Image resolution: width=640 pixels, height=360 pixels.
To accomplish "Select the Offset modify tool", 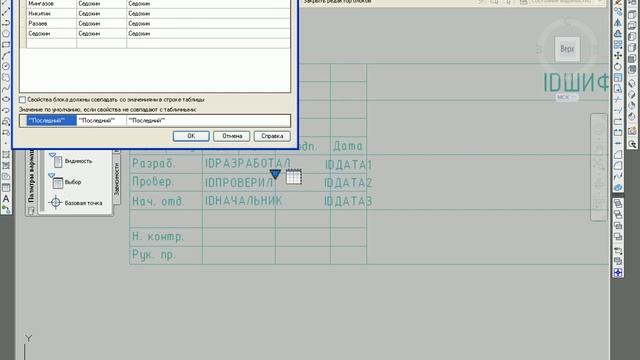I will coord(618,34).
